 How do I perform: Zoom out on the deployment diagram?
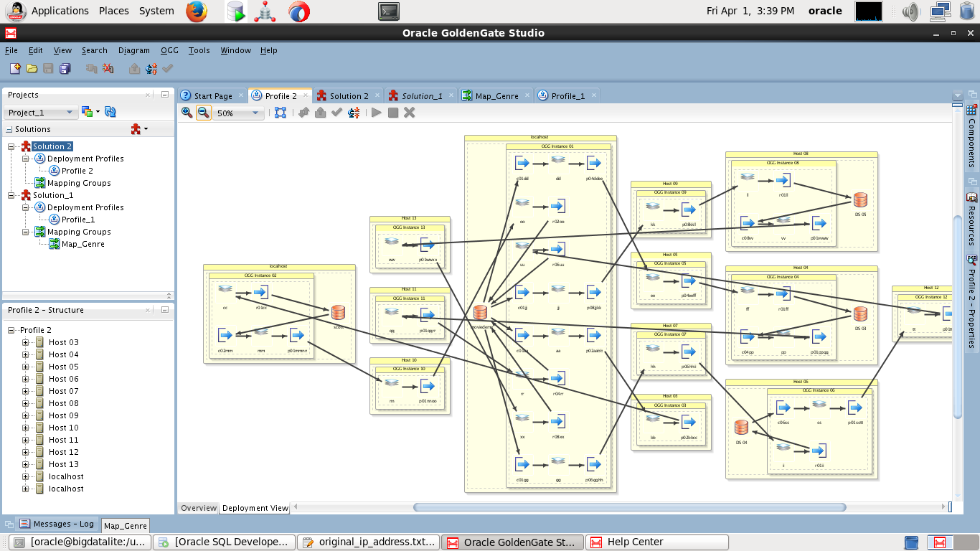tap(204, 113)
